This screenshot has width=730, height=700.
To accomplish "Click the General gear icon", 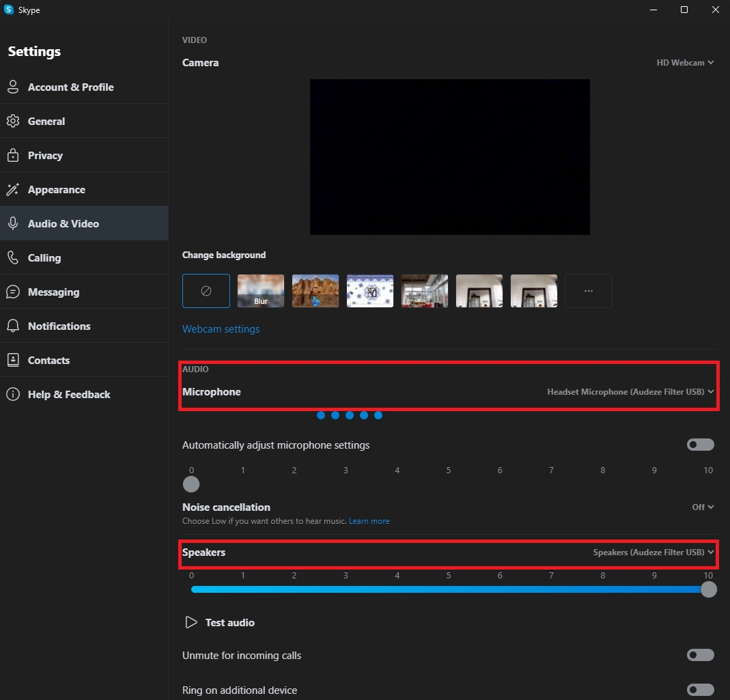I will coord(12,121).
